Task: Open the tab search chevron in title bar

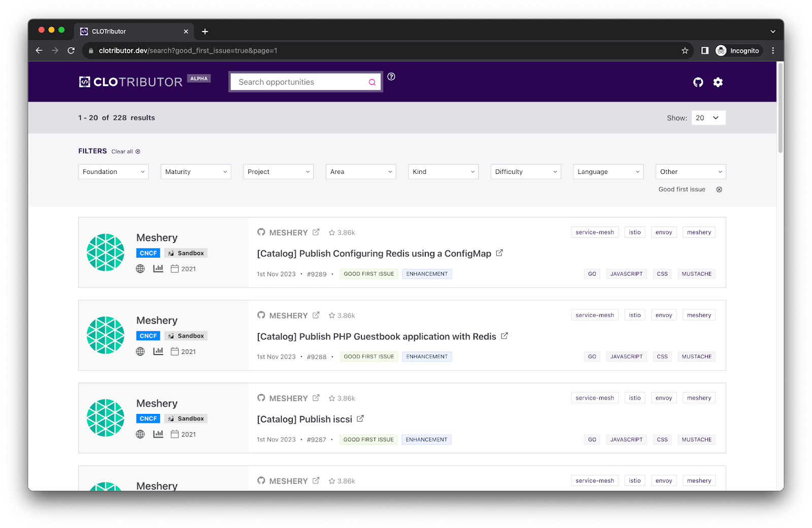Action: (773, 31)
